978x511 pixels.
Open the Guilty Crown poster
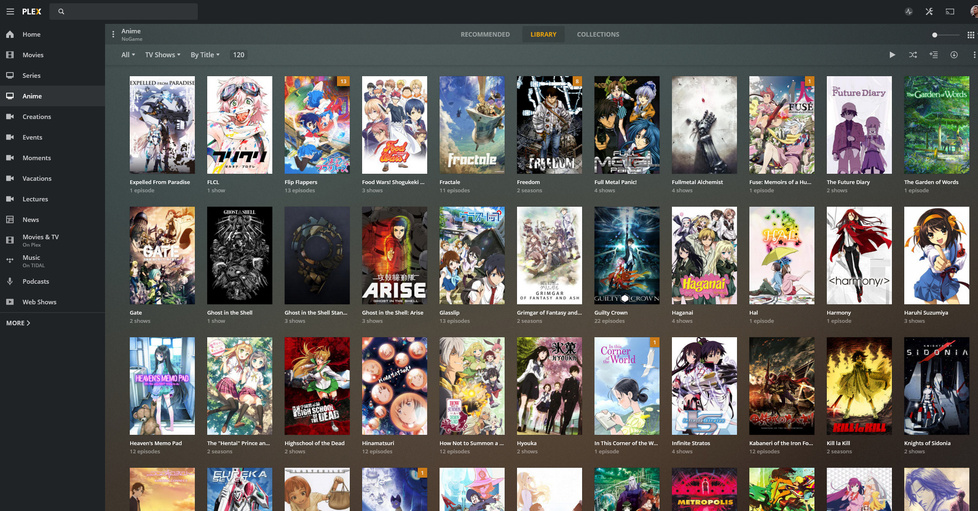coord(627,255)
